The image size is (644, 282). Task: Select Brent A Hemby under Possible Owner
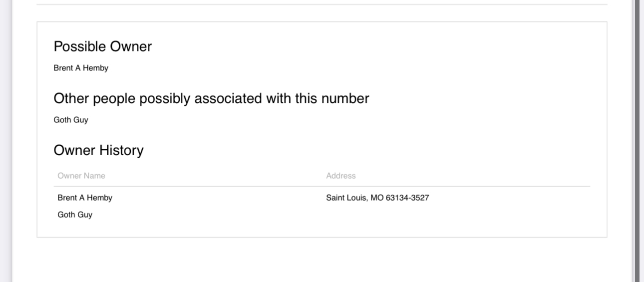click(x=81, y=68)
